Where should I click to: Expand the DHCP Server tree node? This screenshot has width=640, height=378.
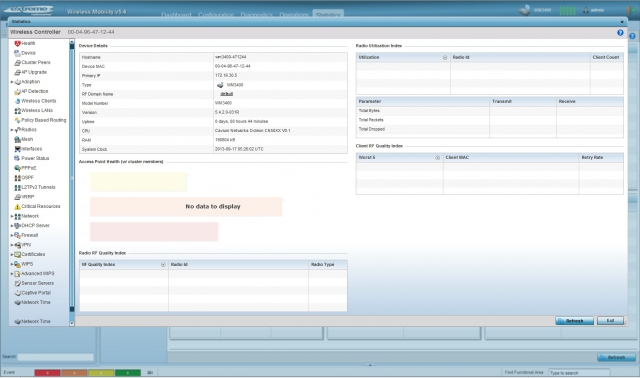[x=12, y=226]
